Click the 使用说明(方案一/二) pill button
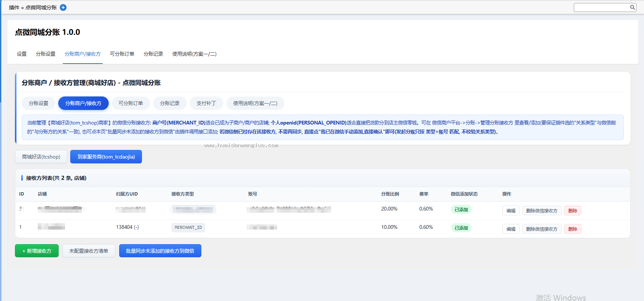Screen dimensions: 644x301 click(x=256, y=103)
